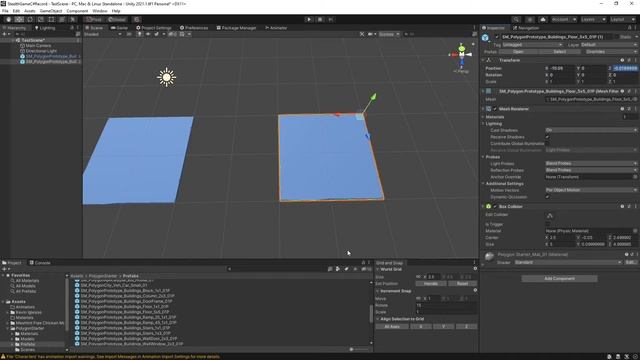Open the Account dropdown
Image resolution: width=640 pixels, height=360 pixels.
tap(563, 19)
